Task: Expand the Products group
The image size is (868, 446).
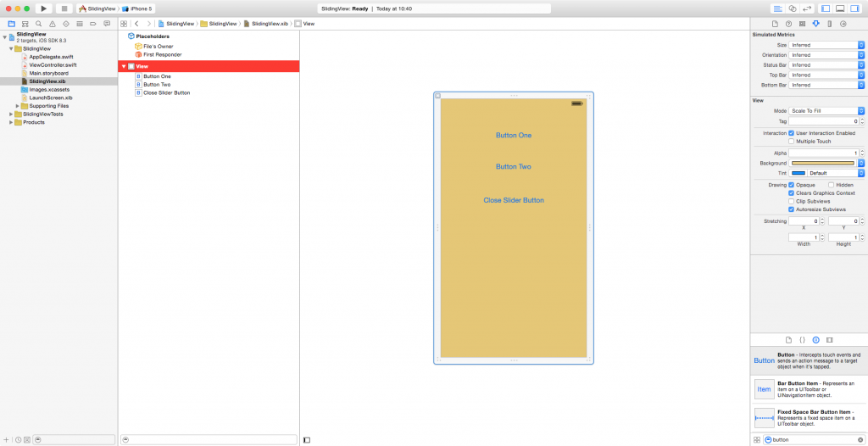Action: (x=11, y=122)
